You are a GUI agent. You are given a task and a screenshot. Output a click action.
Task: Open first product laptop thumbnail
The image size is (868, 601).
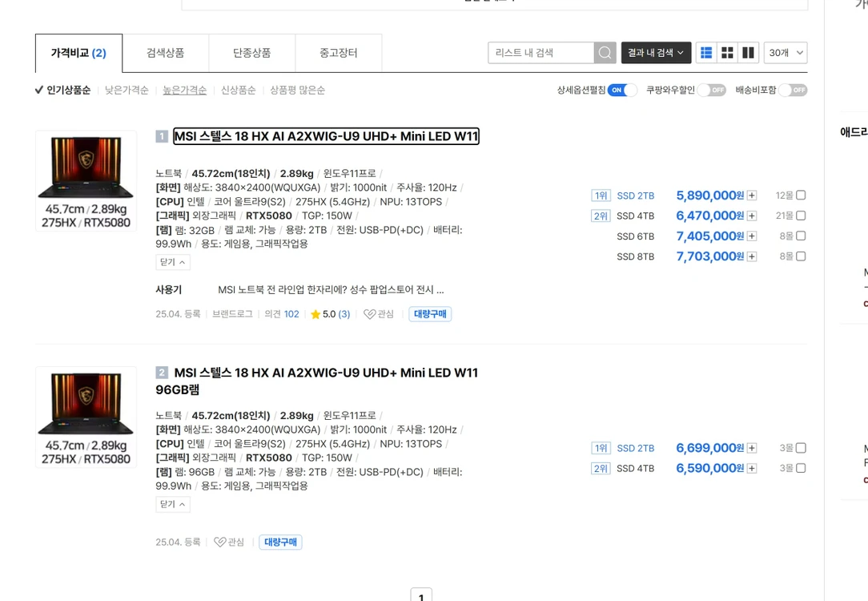[86, 180]
